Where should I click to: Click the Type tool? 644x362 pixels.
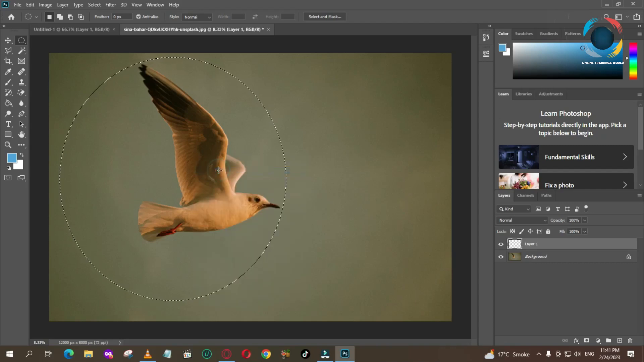[x=8, y=124]
